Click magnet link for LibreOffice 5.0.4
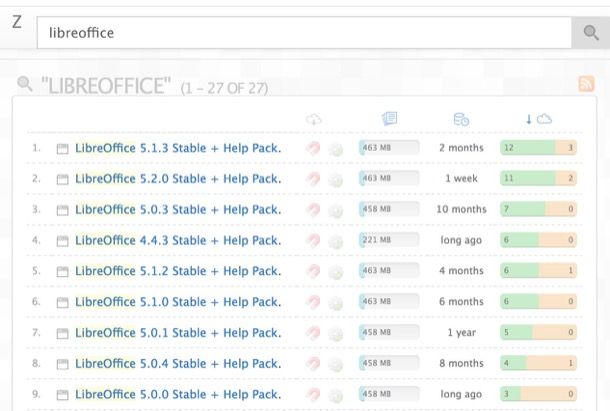Screen dimensions: 610x411 point(313,363)
